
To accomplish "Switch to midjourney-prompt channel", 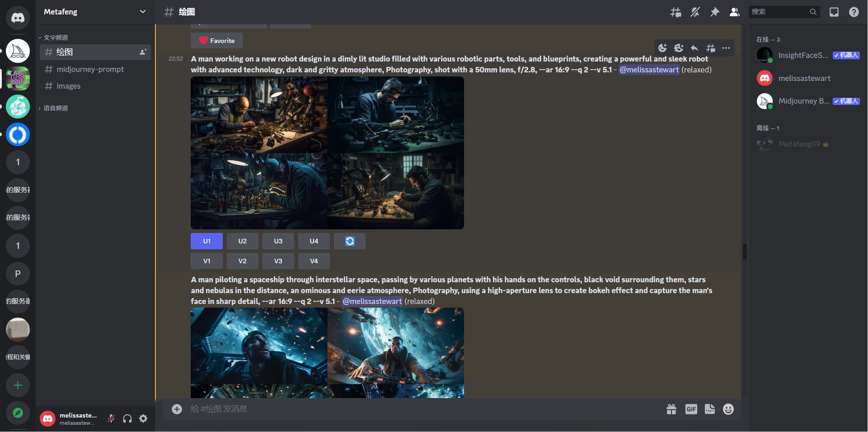I will [x=95, y=69].
